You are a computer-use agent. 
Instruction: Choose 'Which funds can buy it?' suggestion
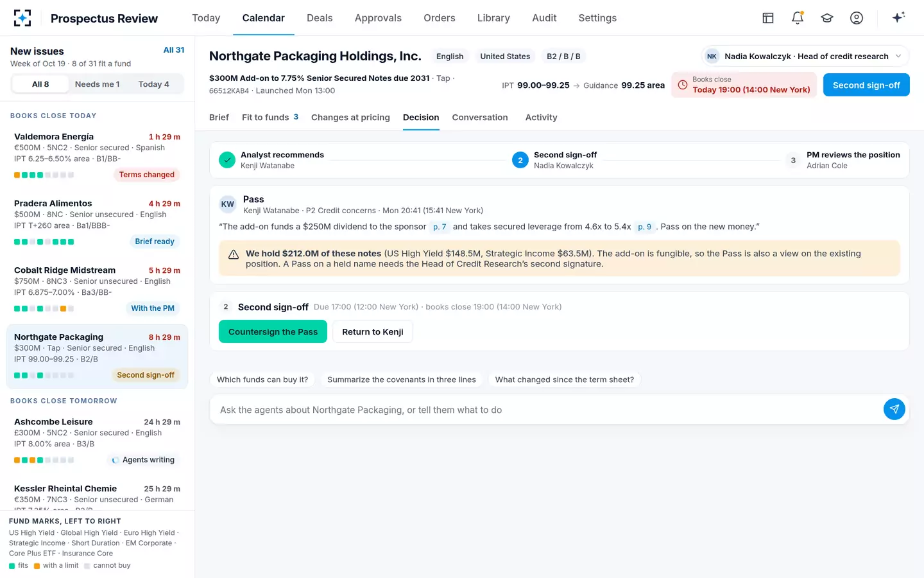(x=262, y=380)
